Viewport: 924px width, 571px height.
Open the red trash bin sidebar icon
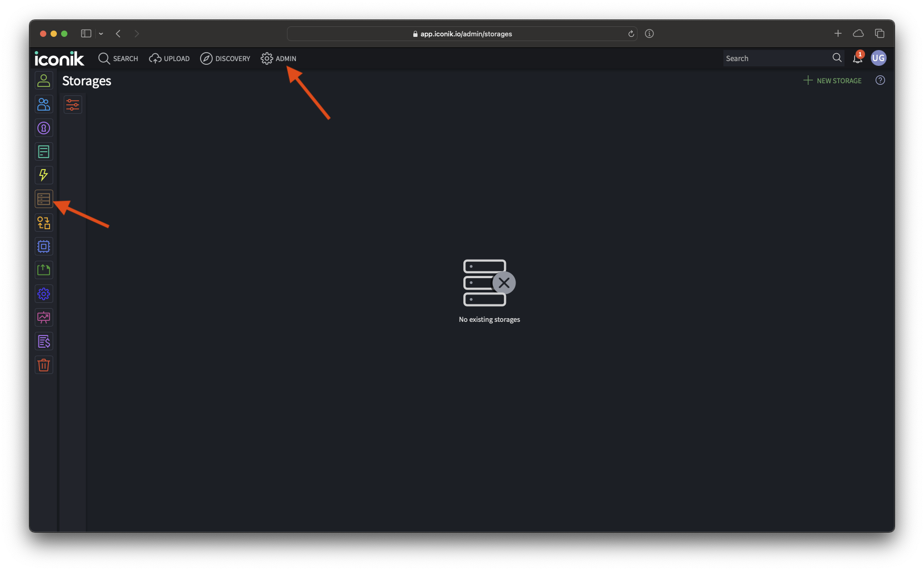click(44, 365)
